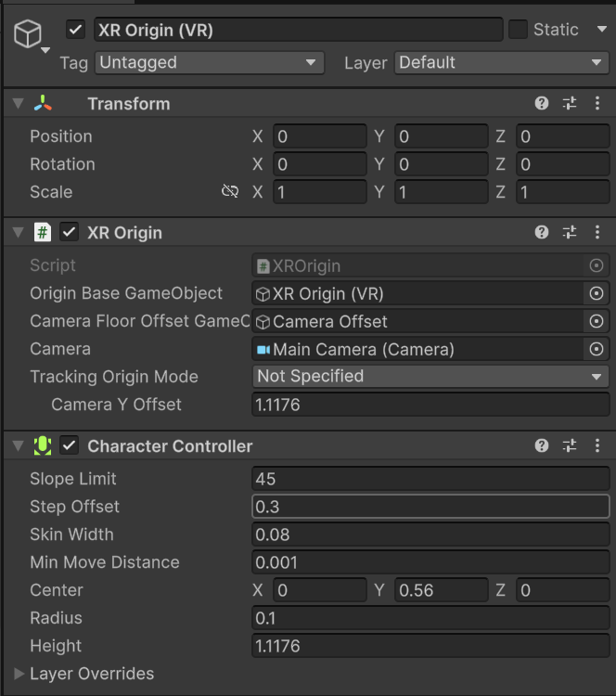616x696 pixels.
Task: Open the Transform component more options menu
Action: (x=597, y=104)
